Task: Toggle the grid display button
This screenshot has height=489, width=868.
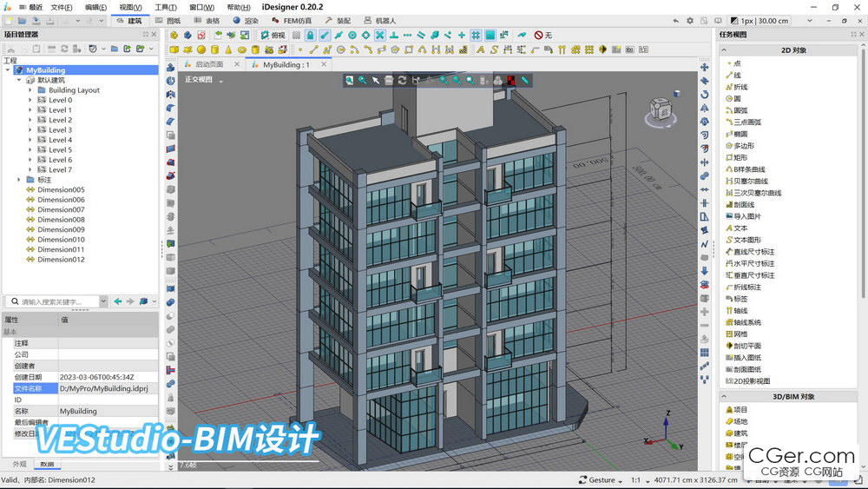Action: (297, 35)
